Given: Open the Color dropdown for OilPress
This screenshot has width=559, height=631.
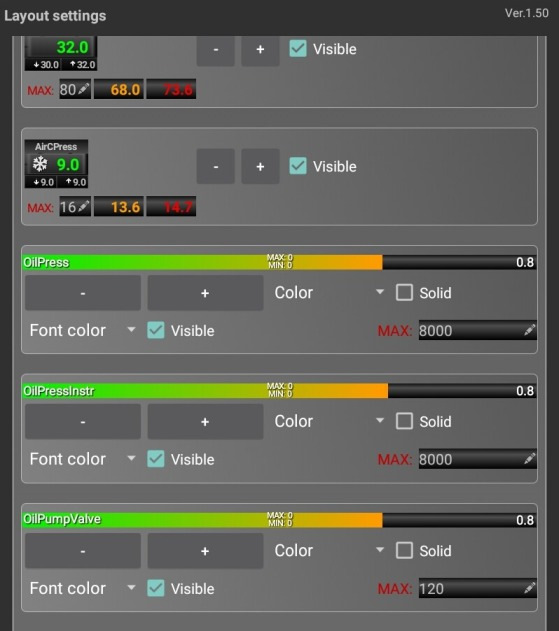Looking at the screenshot, I should pyautogui.click(x=329, y=293).
